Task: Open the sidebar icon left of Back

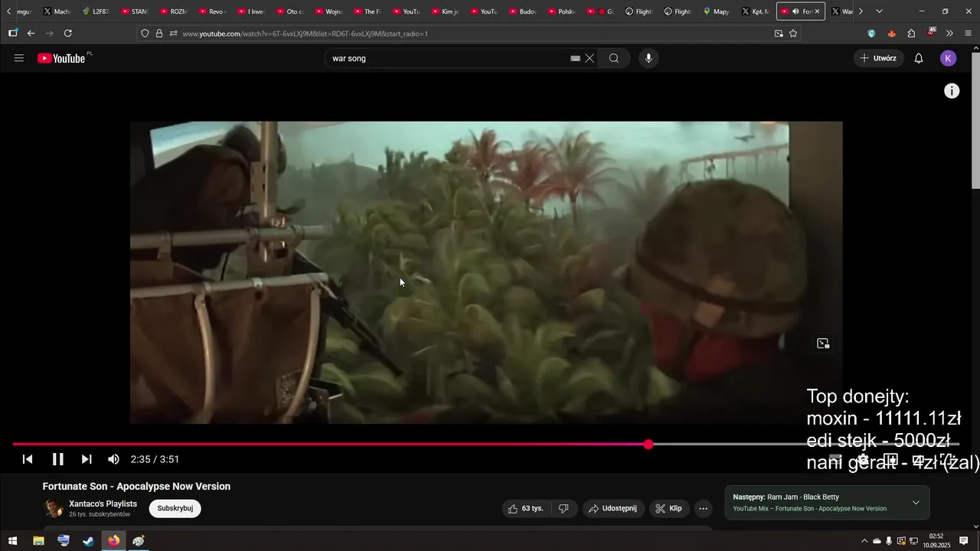Action: [x=12, y=34]
